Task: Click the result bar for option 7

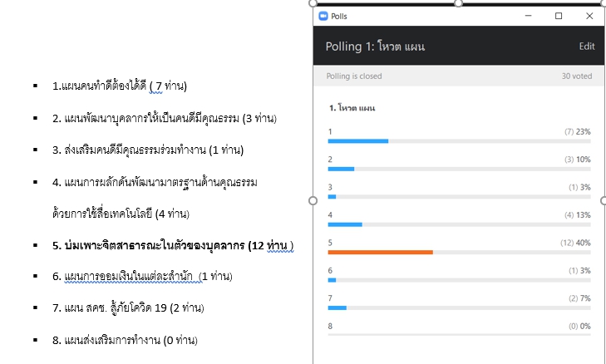Action: click(337, 308)
